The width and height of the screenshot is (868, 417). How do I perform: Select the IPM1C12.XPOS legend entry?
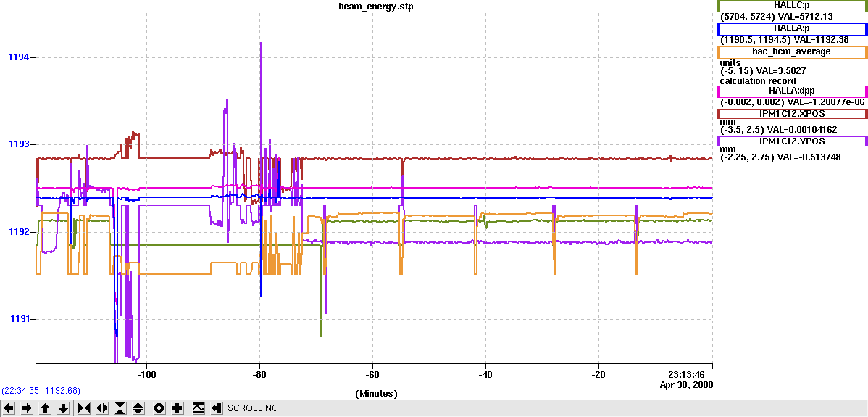click(x=792, y=114)
